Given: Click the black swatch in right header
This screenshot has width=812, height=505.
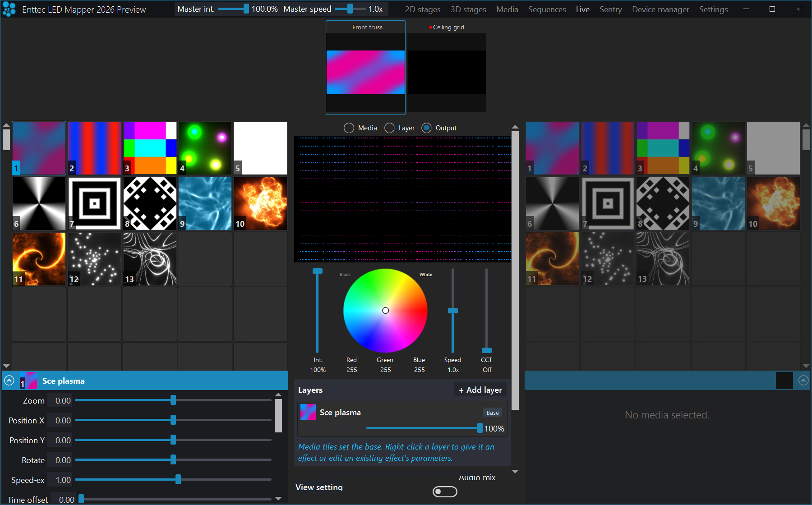Looking at the screenshot, I should (784, 381).
